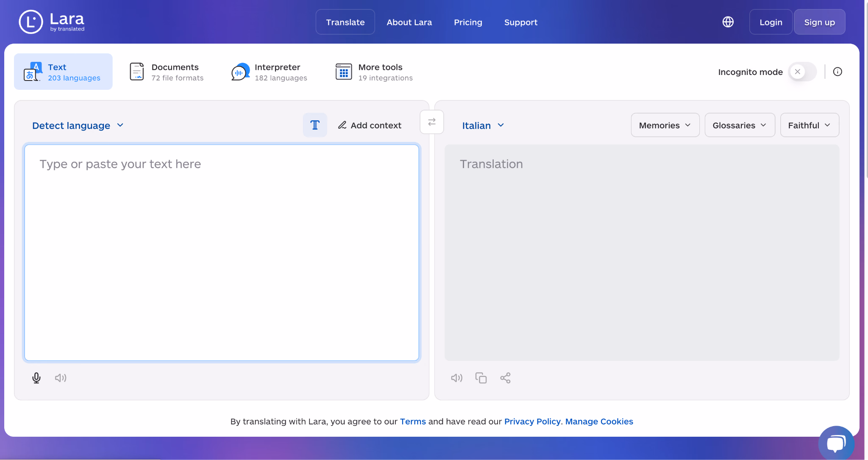Image resolution: width=868 pixels, height=460 pixels.
Task: Click the Translation output area
Action: [642, 253]
